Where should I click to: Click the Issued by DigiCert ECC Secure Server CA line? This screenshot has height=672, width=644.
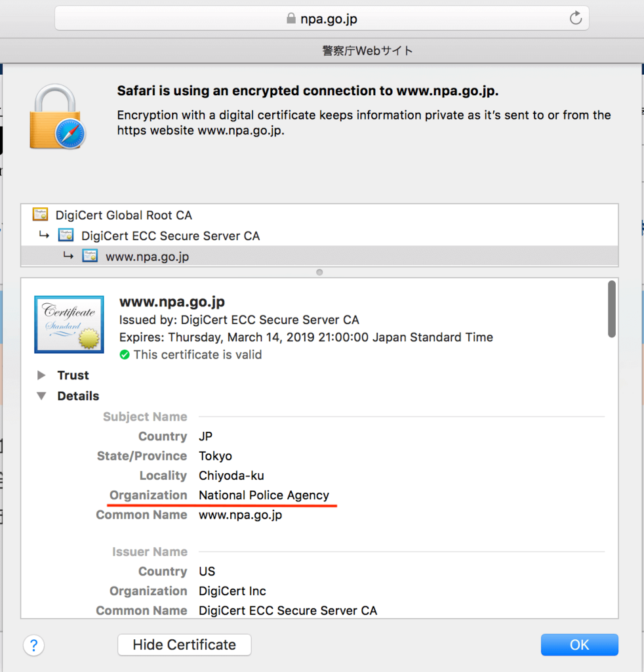[239, 320]
